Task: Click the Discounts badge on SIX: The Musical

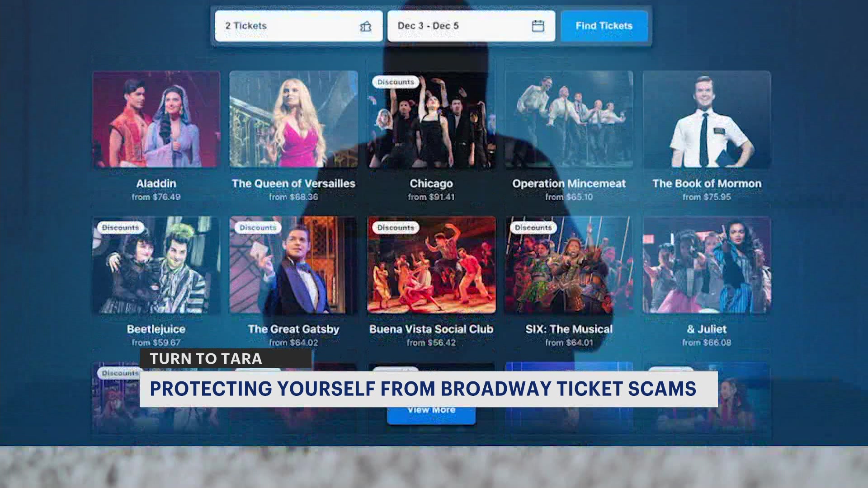Action: [x=533, y=228]
